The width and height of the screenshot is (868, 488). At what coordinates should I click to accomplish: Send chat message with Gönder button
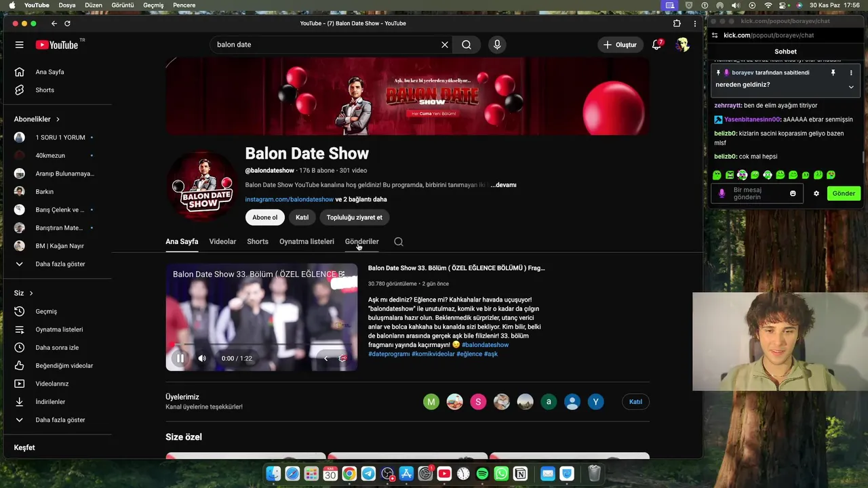click(844, 194)
